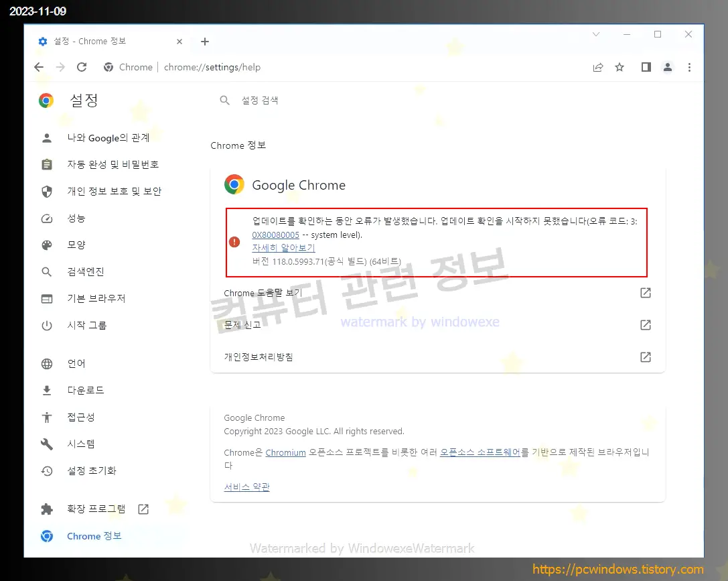Screen dimensions: 728x581
Task: Open 성능 settings section
Action: click(76, 218)
